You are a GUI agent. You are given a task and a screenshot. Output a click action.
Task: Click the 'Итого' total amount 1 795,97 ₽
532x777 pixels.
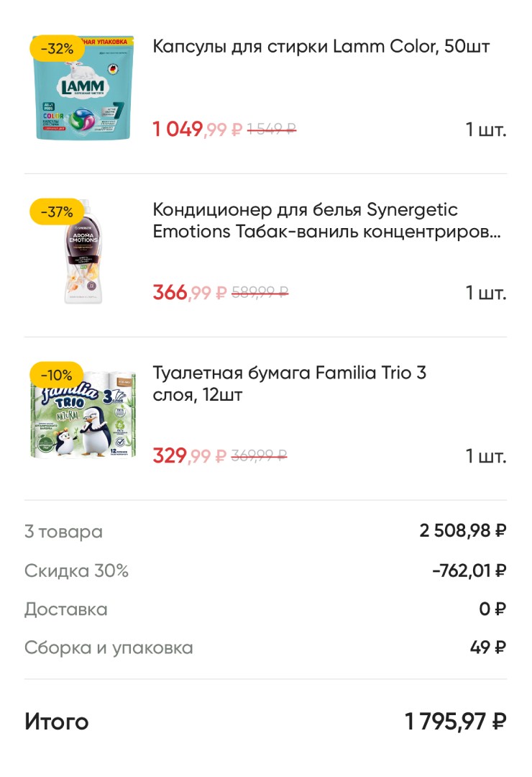click(x=455, y=722)
